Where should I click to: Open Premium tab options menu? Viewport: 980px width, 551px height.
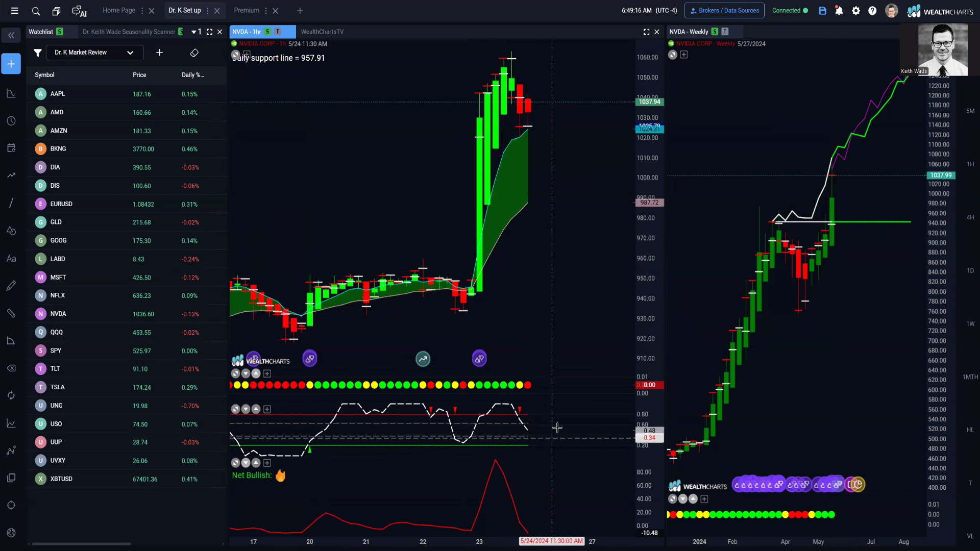(x=266, y=11)
